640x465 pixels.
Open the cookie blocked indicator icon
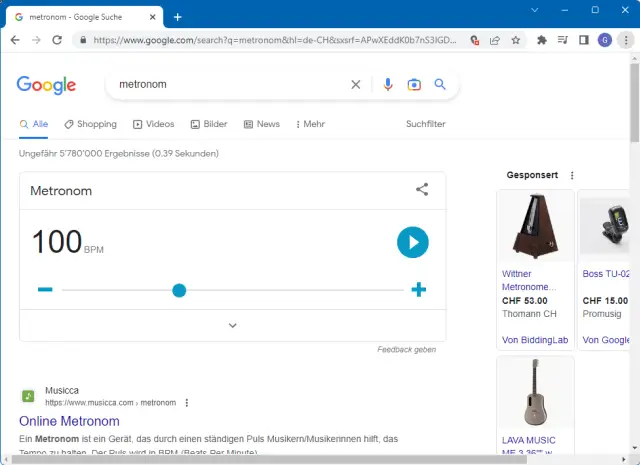474,40
